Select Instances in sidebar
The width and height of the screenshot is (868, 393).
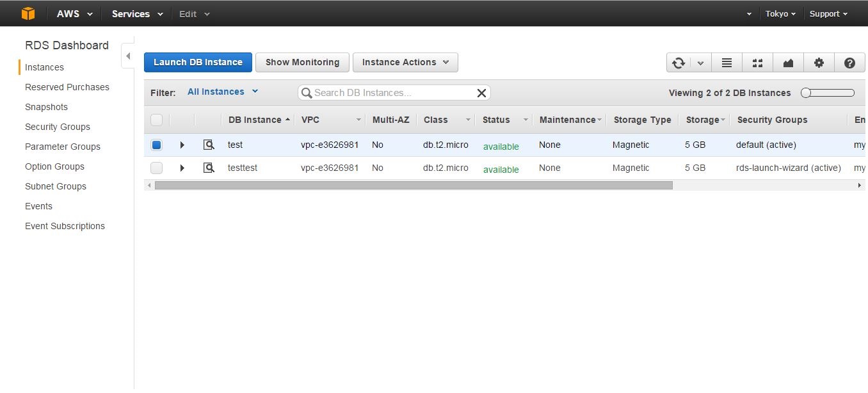(x=44, y=67)
